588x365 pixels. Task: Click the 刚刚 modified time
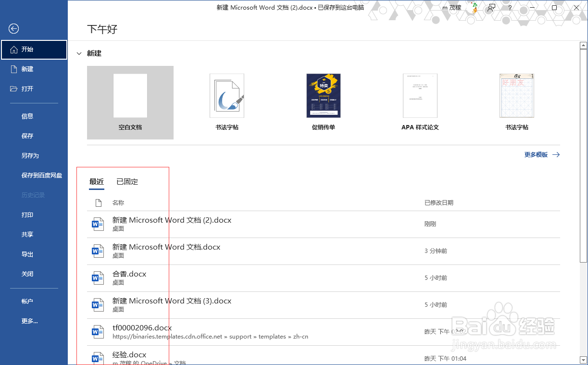point(430,224)
